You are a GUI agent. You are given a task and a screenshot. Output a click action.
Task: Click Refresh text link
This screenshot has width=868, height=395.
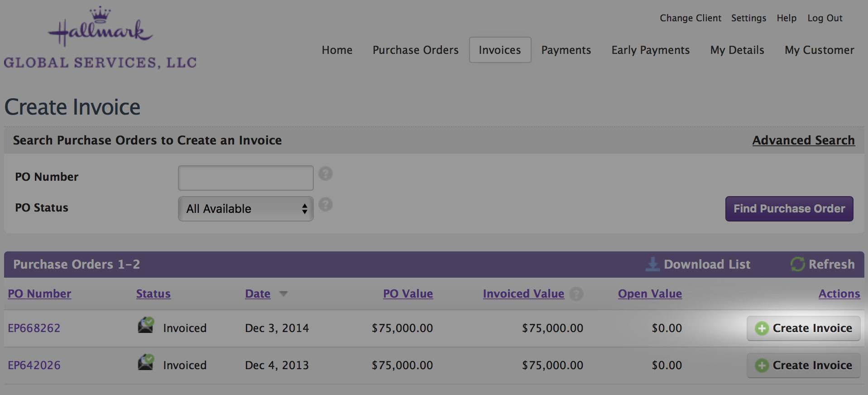832,264
